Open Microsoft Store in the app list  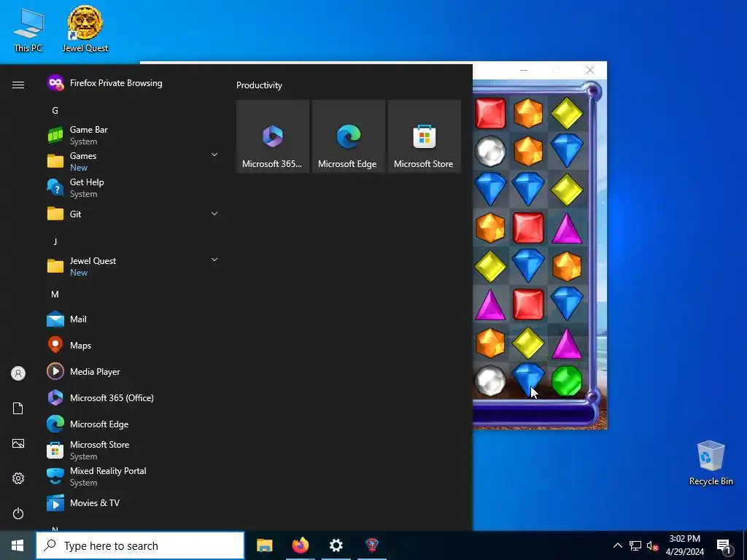coord(132,450)
